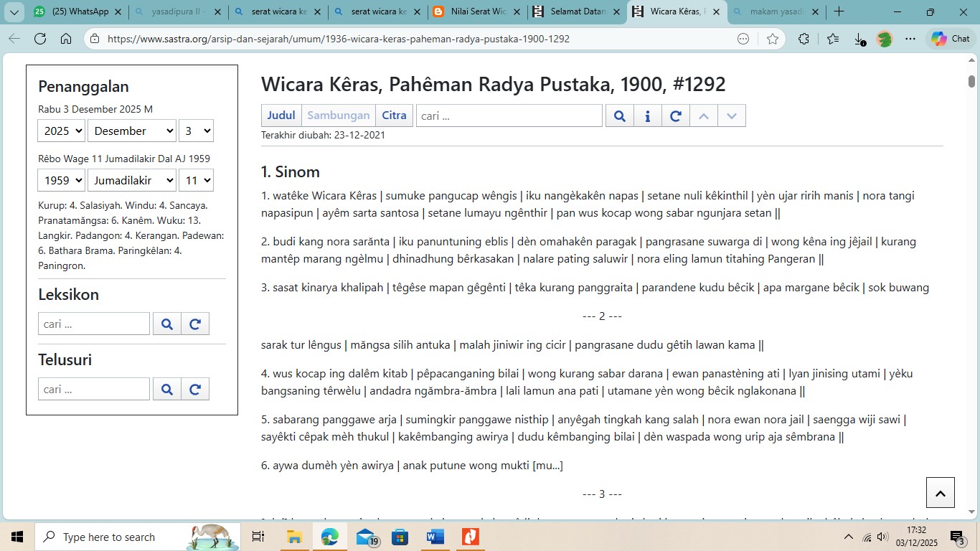Switch to the Nilai Serat Wicara tab
Image resolution: width=980 pixels, height=551 pixels.
477,12
